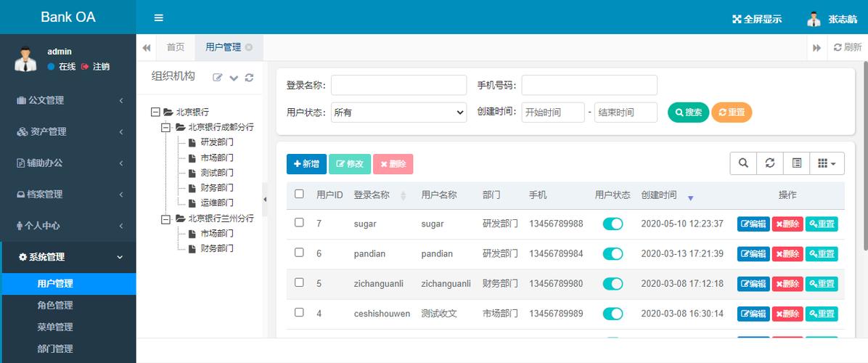This screenshot has height=363, width=868.
Task: Click the fullscreen display icon 全屏显示
Action: point(757,19)
